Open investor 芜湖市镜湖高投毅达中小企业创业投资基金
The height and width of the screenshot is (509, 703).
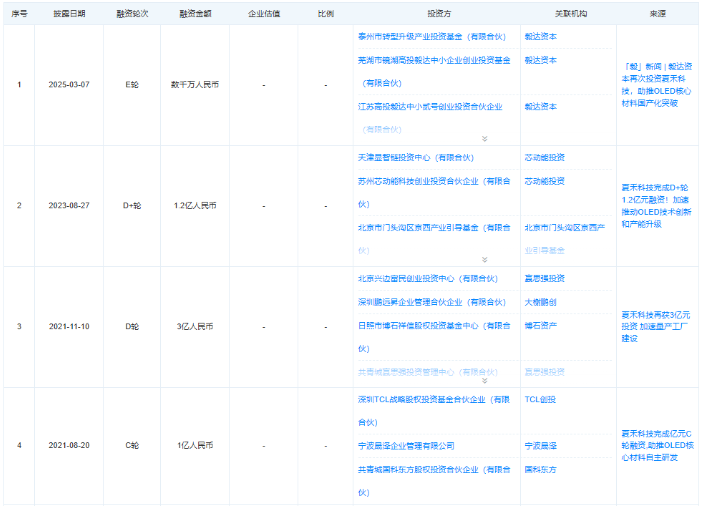tap(434, 72)
